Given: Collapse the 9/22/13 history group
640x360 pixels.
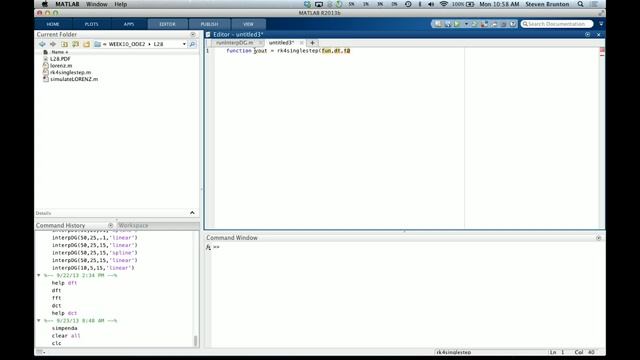Looking at the screenshot, I should coord(39,276).
